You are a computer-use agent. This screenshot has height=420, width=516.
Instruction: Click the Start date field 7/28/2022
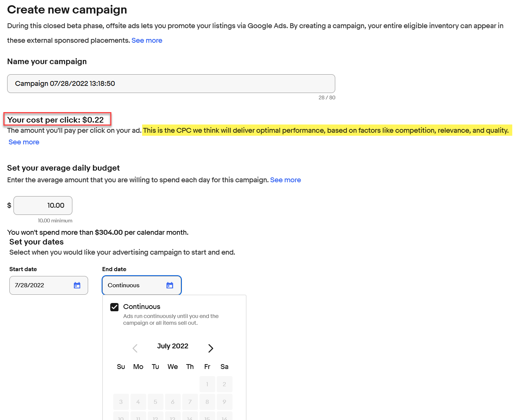click(49, 285)
